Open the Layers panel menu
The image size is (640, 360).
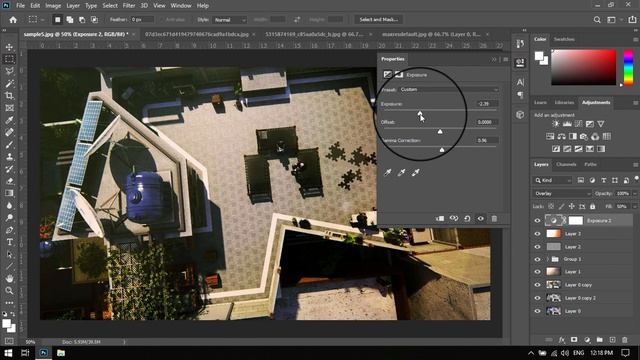coord(636,164)
